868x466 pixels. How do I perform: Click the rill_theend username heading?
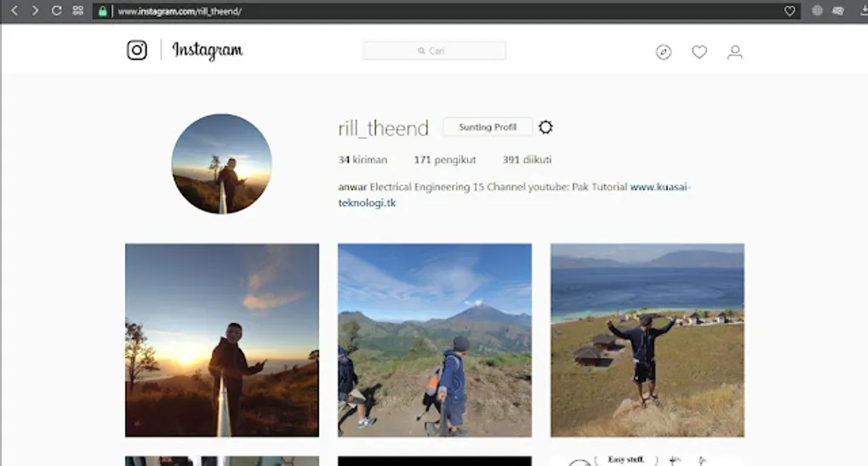[x=383, y=128]
